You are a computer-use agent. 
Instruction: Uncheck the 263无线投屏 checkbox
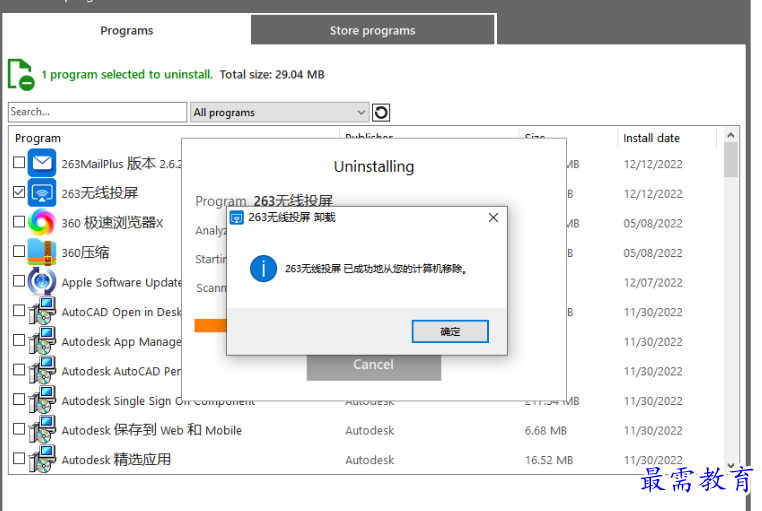point(19,192)
